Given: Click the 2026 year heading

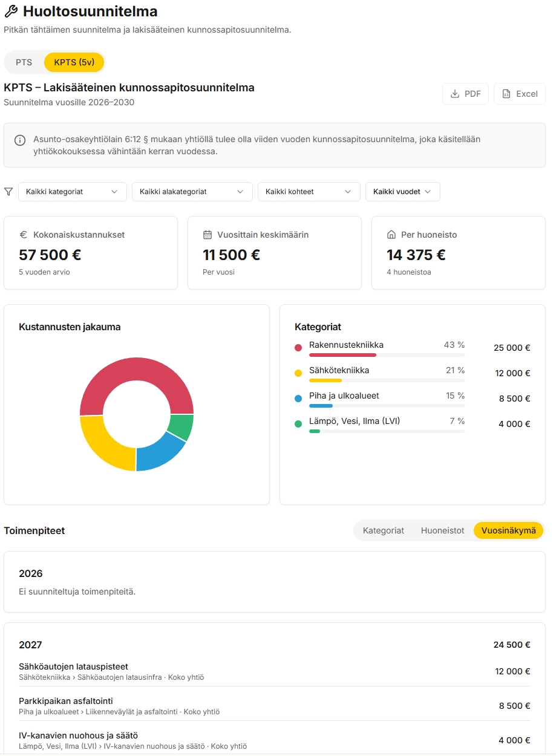Looking at the screenshot, I should coord(31,573).
